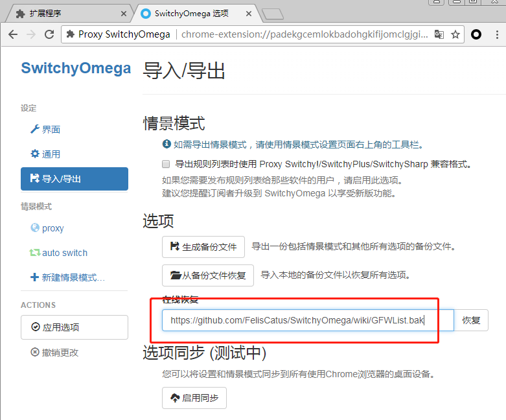Screen dimensions: 506x420
Task: Reload the page with the refresh icon
Action: pyautogui.click(x=49, y=34)
